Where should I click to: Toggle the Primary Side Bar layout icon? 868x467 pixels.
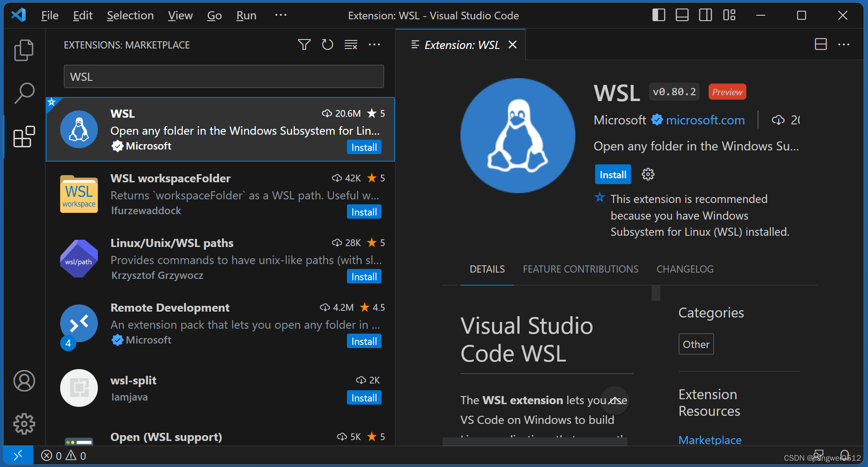point(659,15)
